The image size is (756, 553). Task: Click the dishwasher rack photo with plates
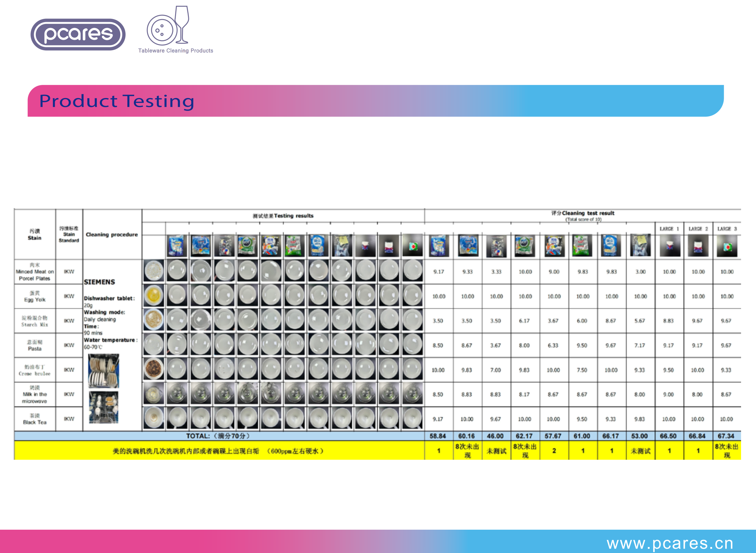tap(104, 371)
